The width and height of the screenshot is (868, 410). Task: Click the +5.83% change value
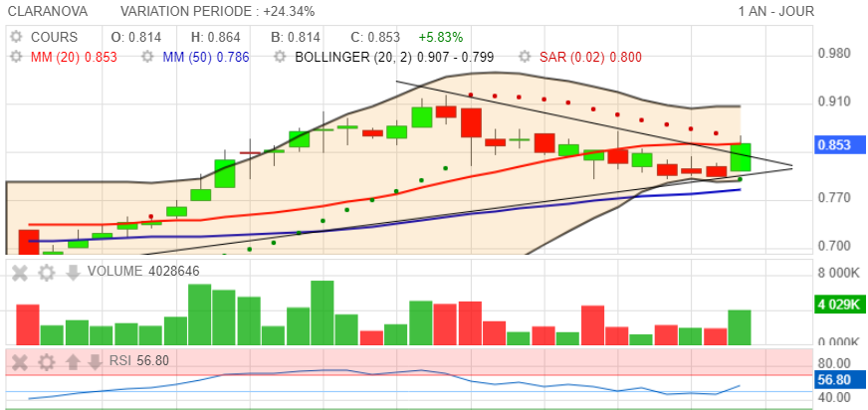point(441,37)
